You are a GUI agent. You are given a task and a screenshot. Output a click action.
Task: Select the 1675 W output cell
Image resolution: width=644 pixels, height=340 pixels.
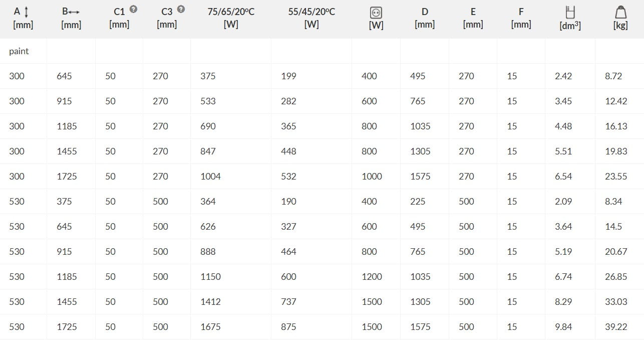tap(210, 327)
